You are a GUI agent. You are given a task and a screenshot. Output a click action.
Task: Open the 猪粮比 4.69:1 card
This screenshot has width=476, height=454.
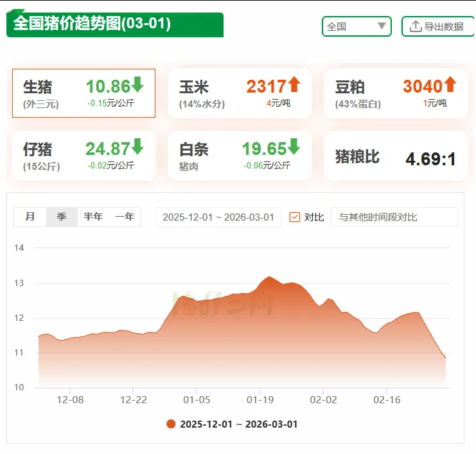[396, 156]
